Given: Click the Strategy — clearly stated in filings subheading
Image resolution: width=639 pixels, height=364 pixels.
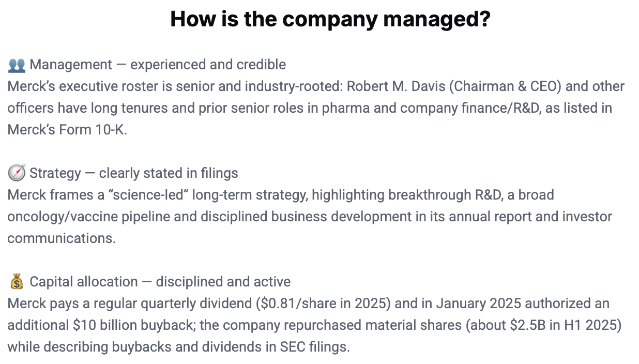Looking at the screenshot, I should (x=134, y=173).
